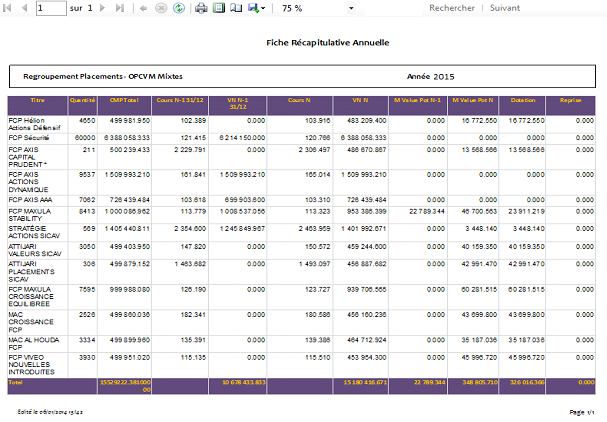Click M Value Pot N-1 value 22 789.344
Viewport: 607px width, 422px height.
pos(427,211)
